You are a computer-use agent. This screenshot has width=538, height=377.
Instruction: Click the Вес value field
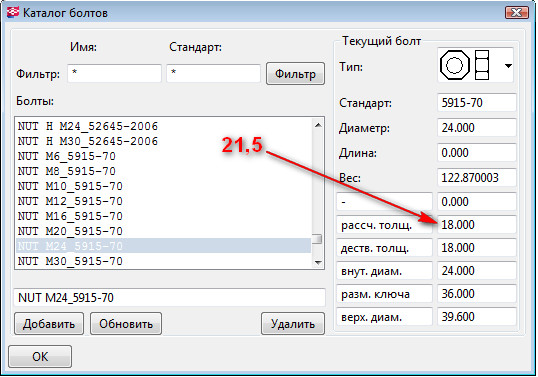click(x=477, y=177)
